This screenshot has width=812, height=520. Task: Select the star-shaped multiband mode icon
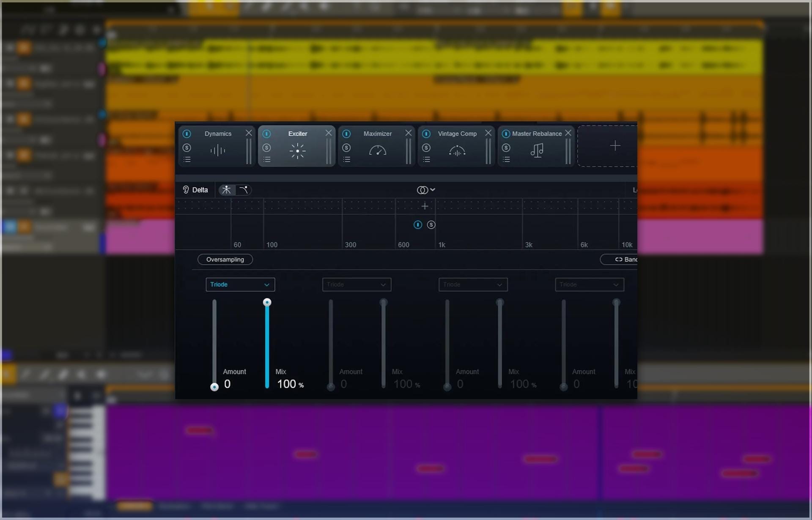(227, 190)
